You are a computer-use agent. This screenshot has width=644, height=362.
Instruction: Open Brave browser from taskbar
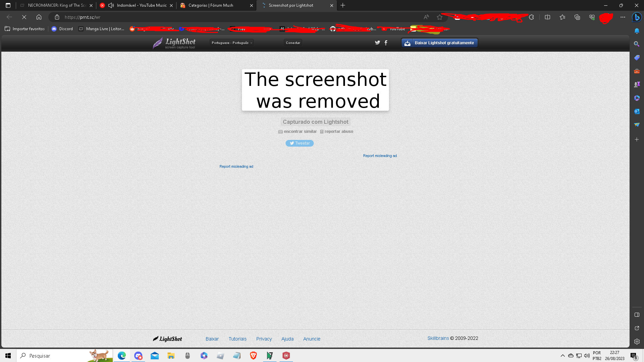pyautogui.click(x=253, y=356)
